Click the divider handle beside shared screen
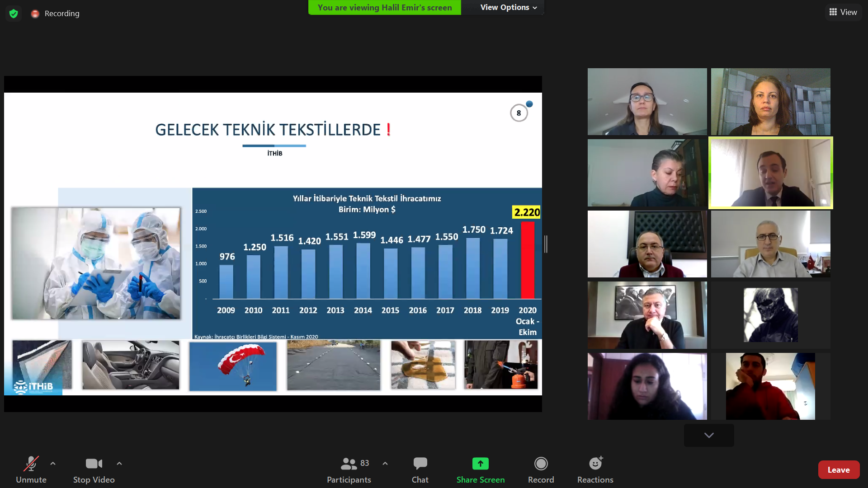 (x=546, y=244)
